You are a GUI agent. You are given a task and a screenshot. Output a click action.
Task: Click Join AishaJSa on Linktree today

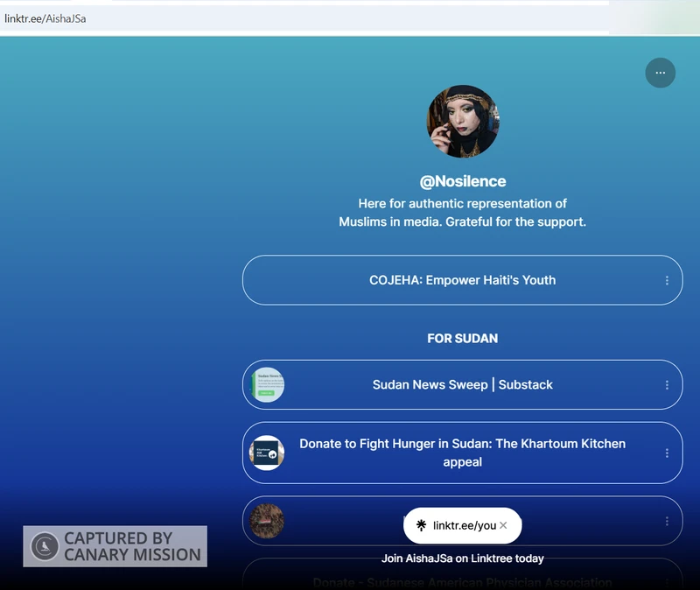coord(463,558)
